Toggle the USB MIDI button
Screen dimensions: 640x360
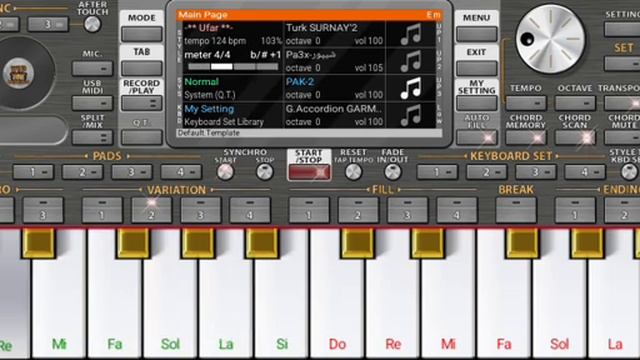(92, 103)
